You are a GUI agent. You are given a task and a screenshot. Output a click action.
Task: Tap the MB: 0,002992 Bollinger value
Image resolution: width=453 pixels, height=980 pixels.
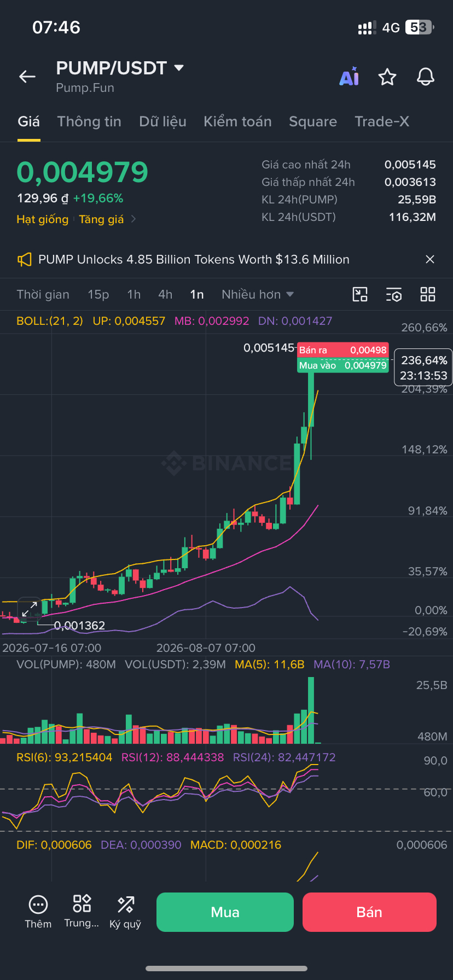click(x=212, y=321)
